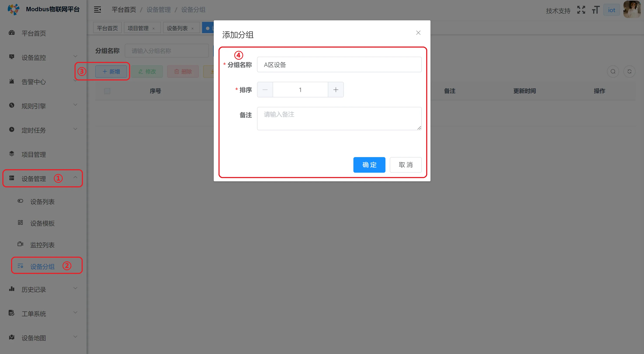Viewport: 644px width, 354px height.
Task: Open 平台首页 in sidebar menu
Action: click(x=34, y=33)
